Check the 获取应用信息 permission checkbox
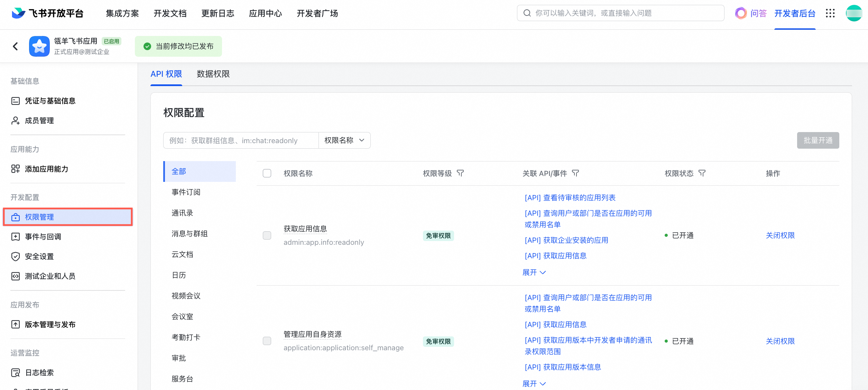 267,235
